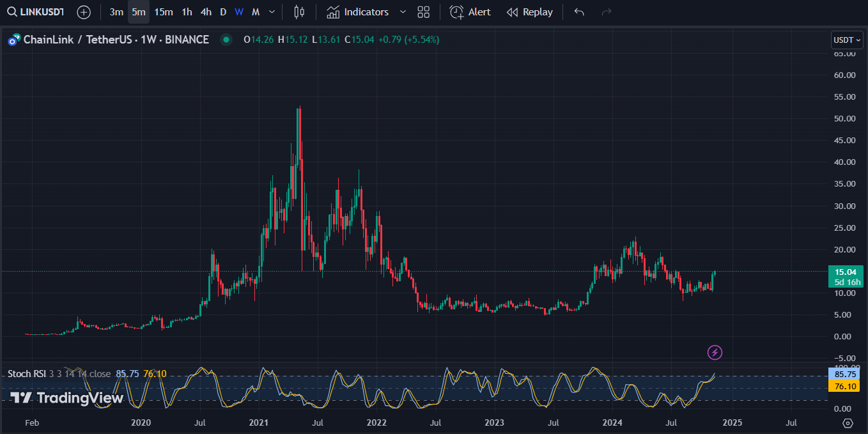Open the timeframe dropdown arrow
The height and width of the screenshot is (434, 868).
coord(271,12)
